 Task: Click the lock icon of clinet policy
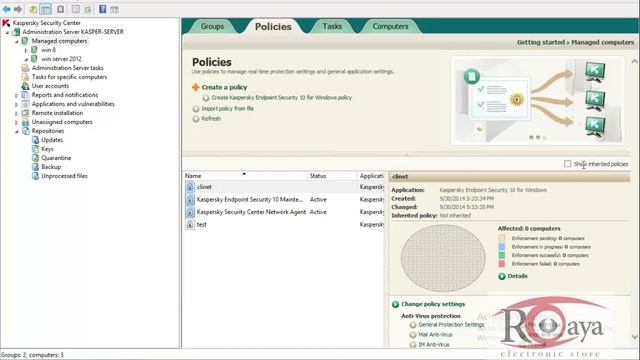pos(190,187)
